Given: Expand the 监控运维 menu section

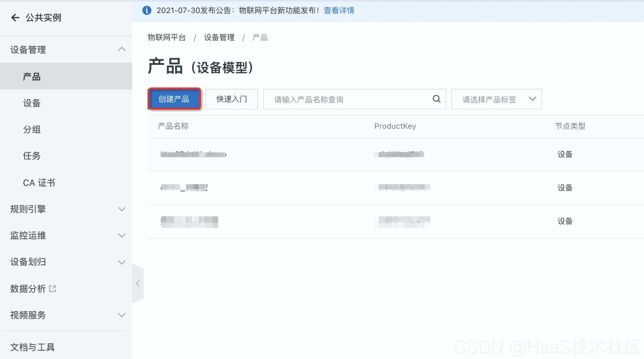Looking at the screenshot, I should tap(122, 236).
